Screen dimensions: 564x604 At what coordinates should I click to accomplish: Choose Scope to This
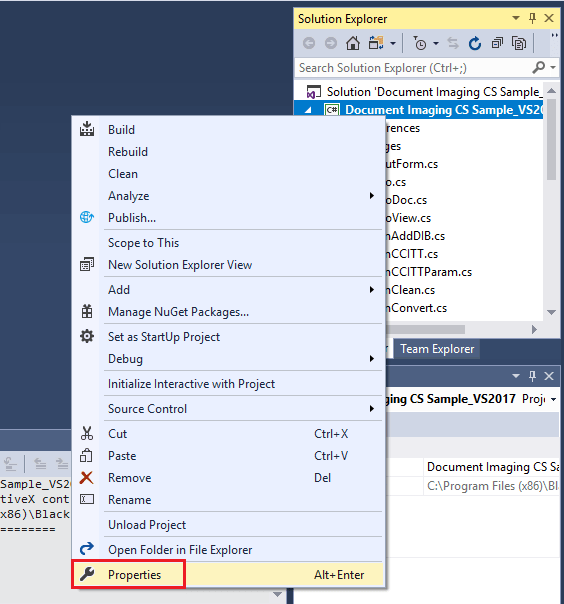143,243
